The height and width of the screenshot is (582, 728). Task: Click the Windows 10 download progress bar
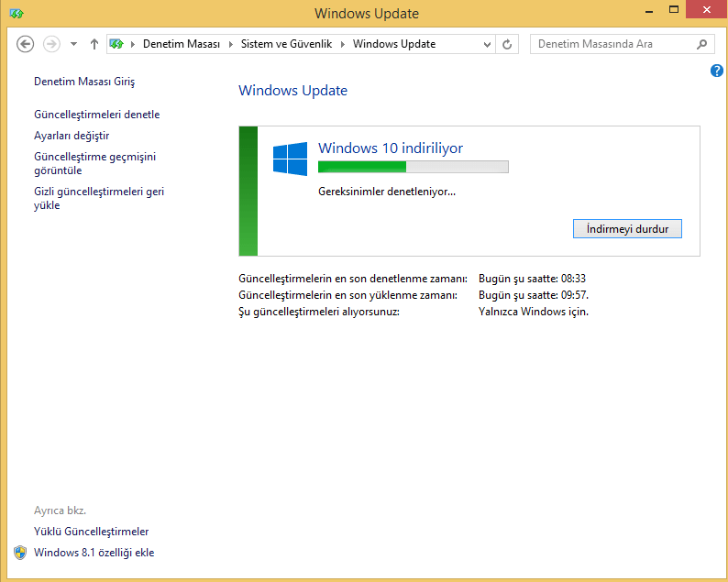point(414,167)
